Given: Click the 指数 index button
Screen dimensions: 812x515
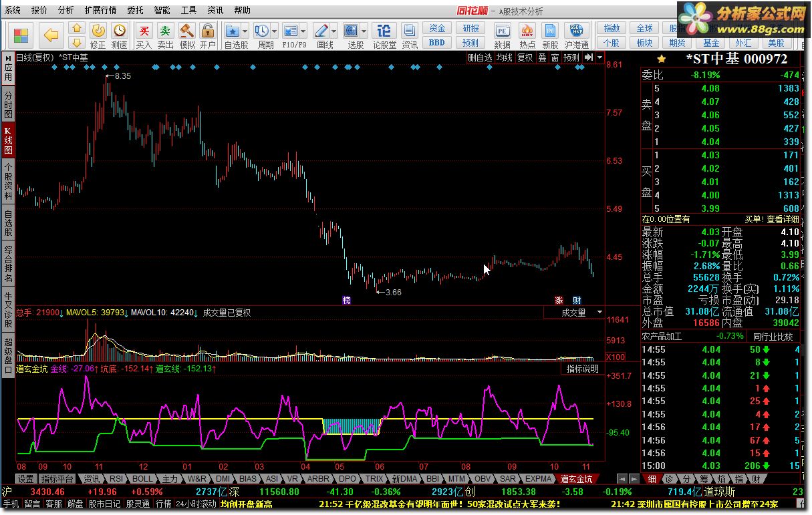Looking at the screenshot, I should pos(612,28).
